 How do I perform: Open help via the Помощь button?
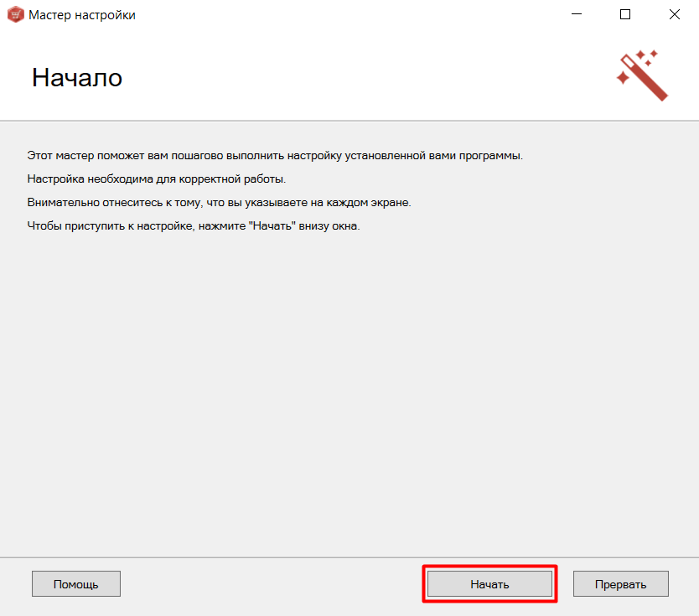[x=76, y=584]
